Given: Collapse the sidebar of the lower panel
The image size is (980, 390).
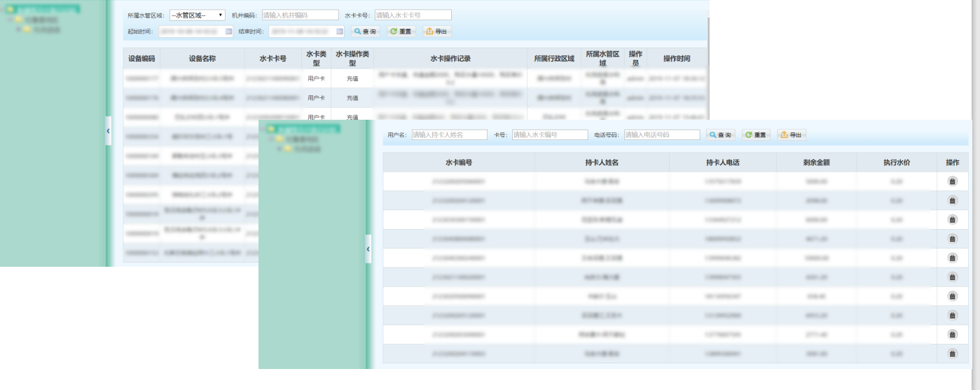Looking at the screenshot, I should [368, 249].
